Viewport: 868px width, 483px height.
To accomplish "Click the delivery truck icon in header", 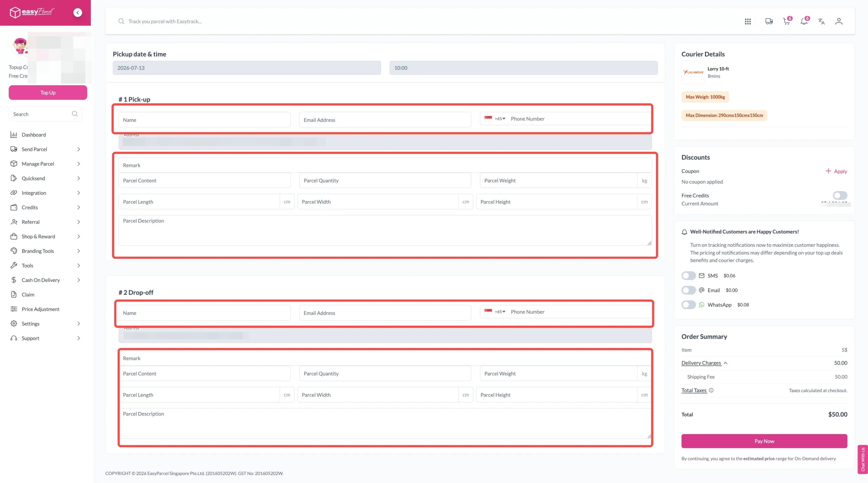I will pyautogui.click(x=769, y=21).
